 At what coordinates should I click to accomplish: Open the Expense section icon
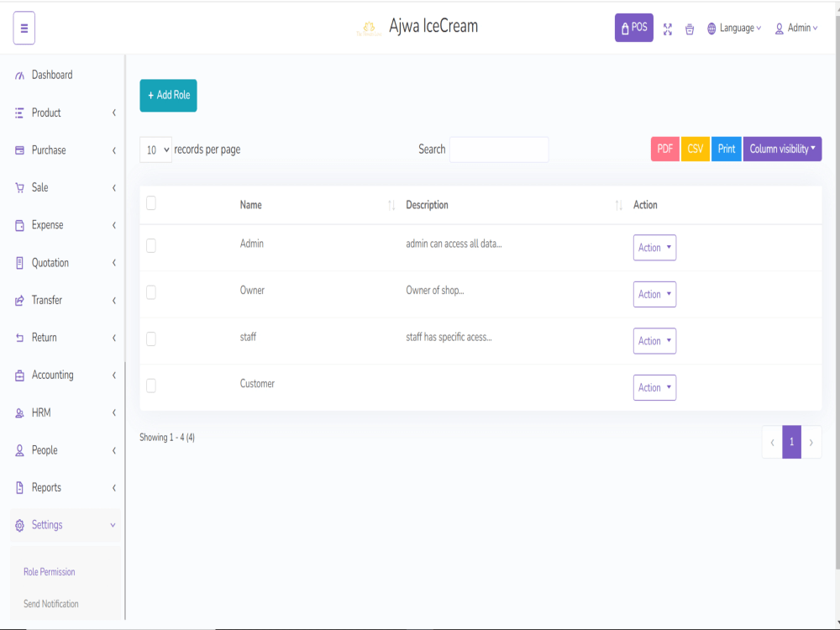tap(18, 224)
